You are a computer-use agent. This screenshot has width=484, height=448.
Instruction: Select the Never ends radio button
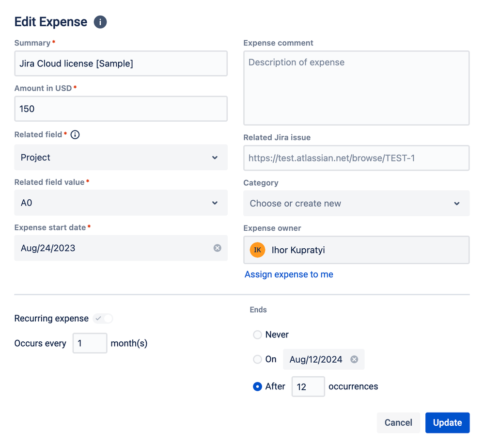[257, 335]
